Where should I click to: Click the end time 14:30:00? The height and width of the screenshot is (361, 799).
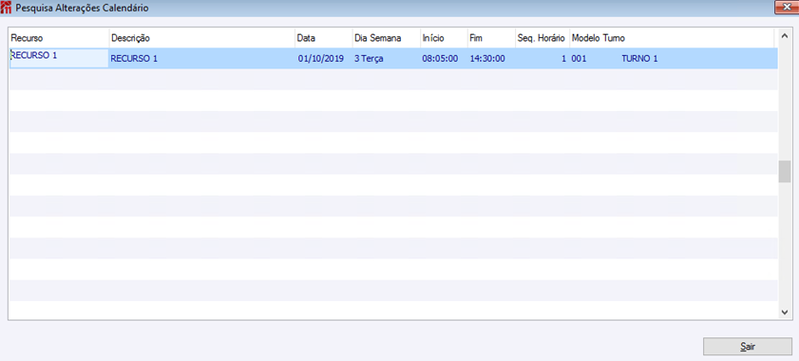(488, 59)
